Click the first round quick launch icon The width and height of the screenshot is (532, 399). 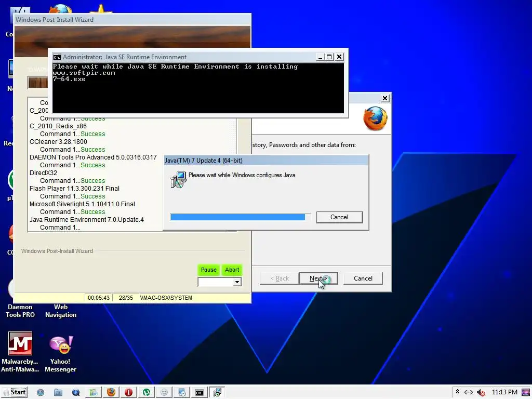pyautogui.click(x=41, y=392)
